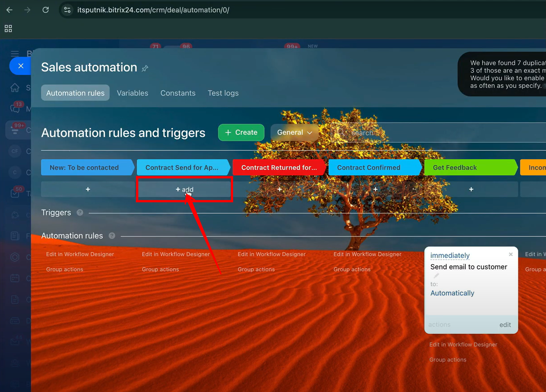Click the Automation rules help question mark icon
Screen dimensions: 546x392
[x=112, y=236]
